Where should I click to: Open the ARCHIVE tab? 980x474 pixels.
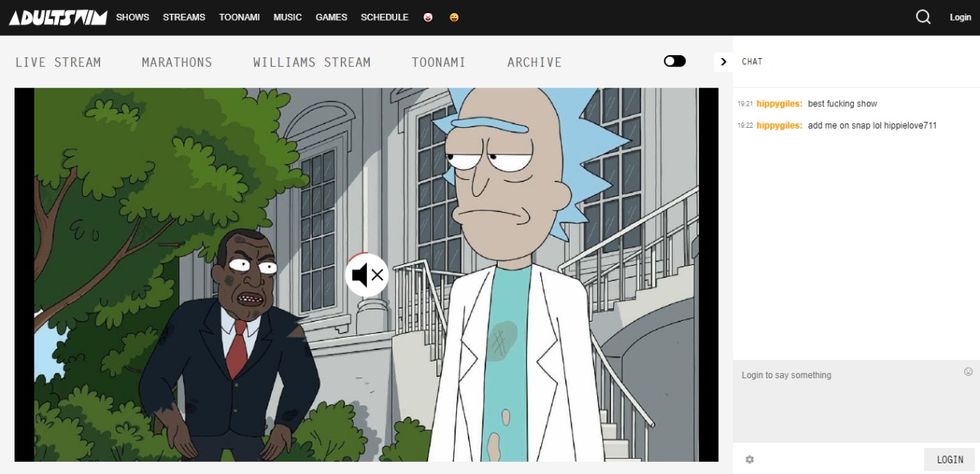[534, 62]
